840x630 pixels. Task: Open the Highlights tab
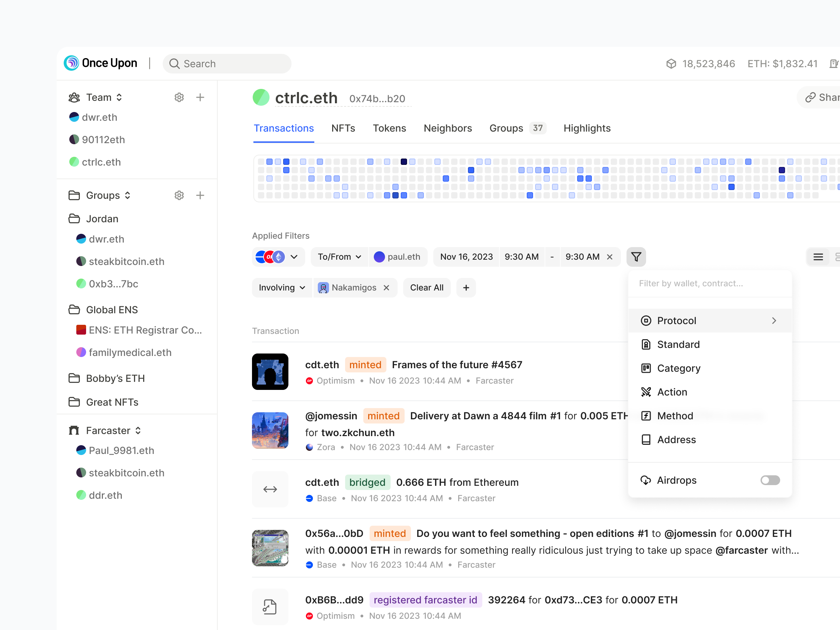[587, 128]
